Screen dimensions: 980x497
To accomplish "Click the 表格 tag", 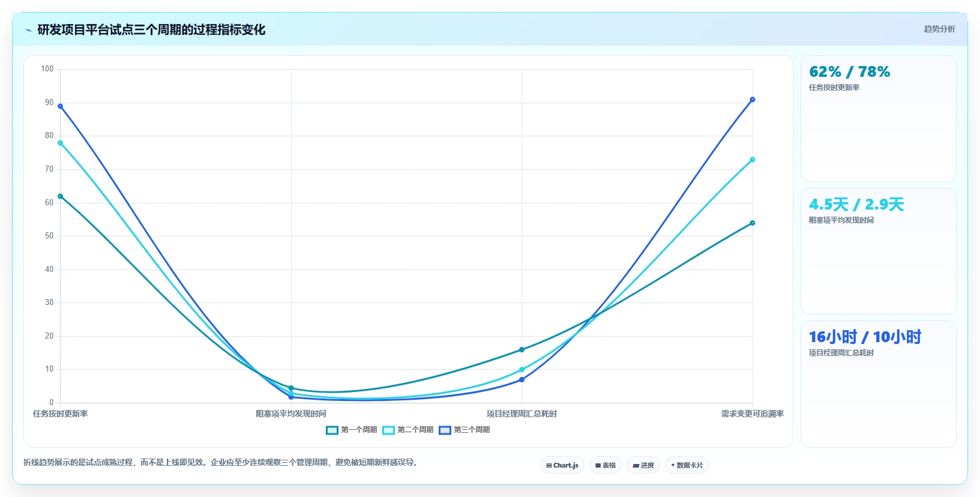I will (x=606, y=465).
